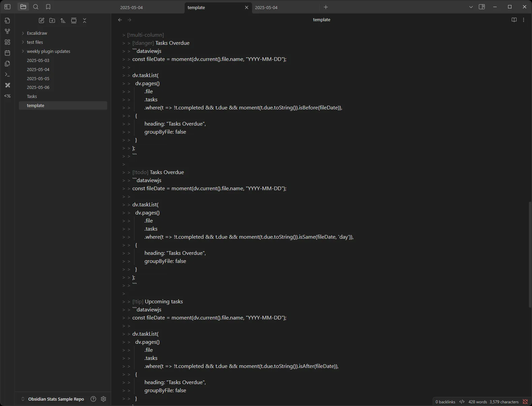This screenshot has height=406, width=532.
Task: Place cursor on [!multi-column] line
Action: pos(143,35)
